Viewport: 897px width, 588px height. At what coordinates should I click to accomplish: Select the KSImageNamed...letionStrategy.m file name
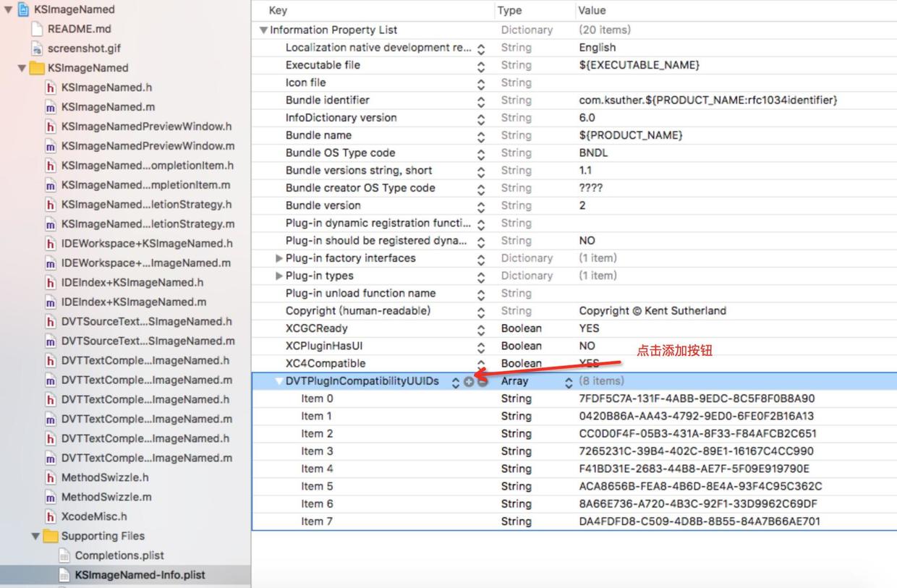(148, 224)
